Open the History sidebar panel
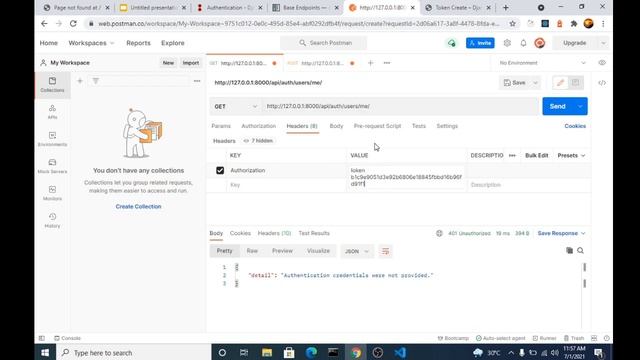 [52, 220]
